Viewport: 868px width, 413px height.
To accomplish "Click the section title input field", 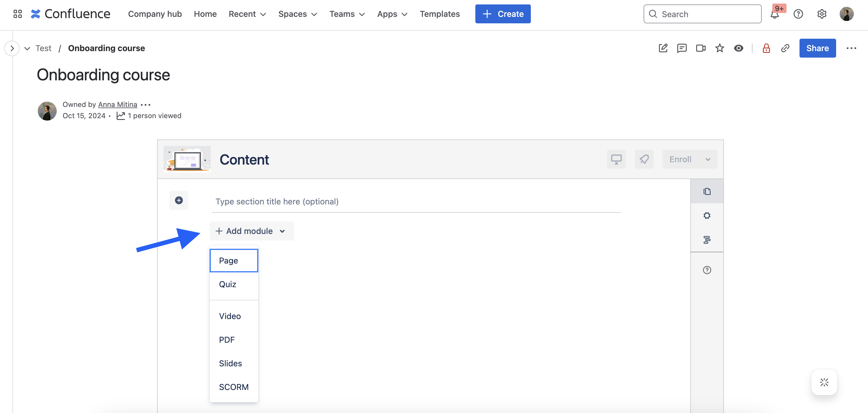I will click(416, 201).
